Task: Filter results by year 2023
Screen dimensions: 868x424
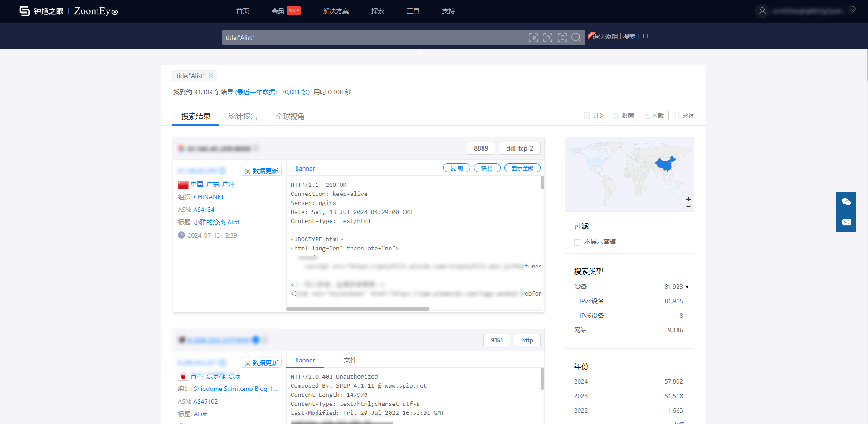Action: (x=581, y=396)
